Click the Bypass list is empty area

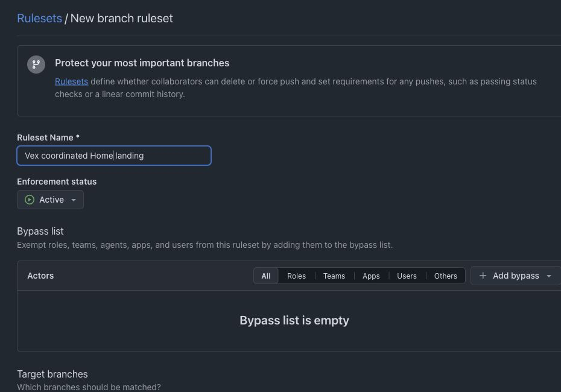[294, 320]
